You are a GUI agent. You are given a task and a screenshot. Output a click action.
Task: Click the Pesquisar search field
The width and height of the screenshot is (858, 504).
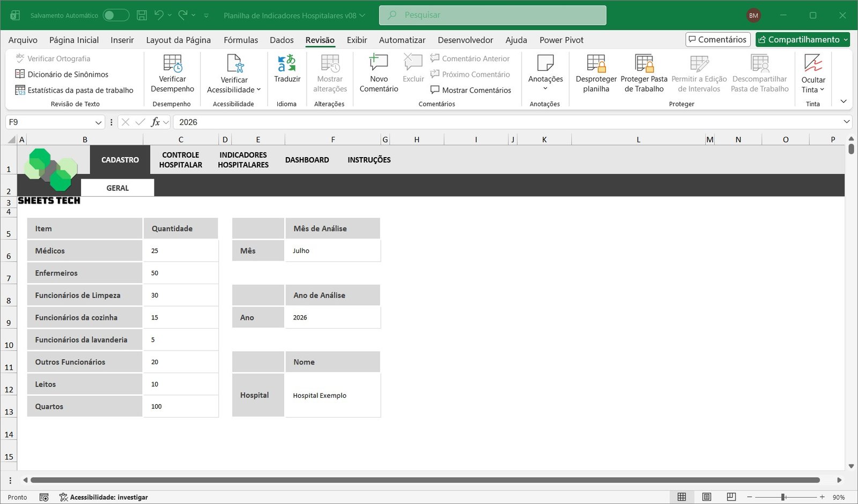(492, 15)
